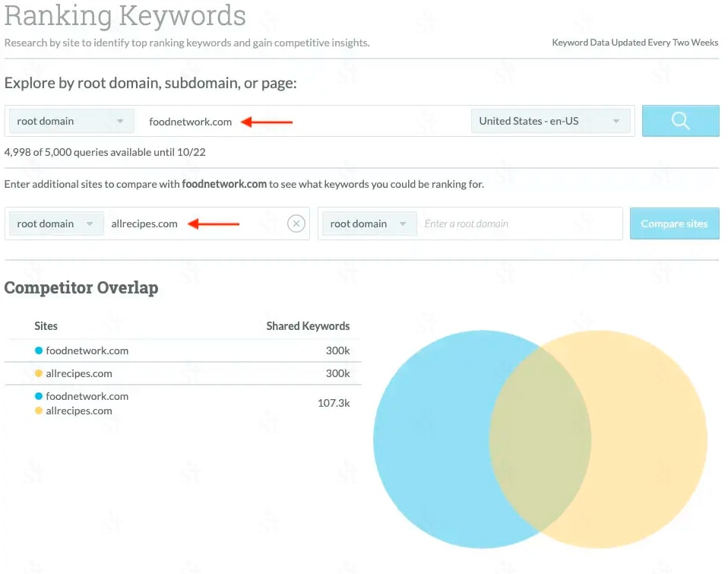Select the foodnetwork.com row with 300k keywords

[x=183, y=350]
